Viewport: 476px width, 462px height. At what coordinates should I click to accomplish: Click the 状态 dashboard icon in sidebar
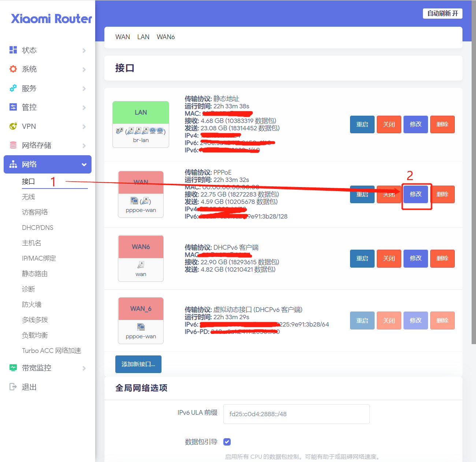[x=13, y=50]
